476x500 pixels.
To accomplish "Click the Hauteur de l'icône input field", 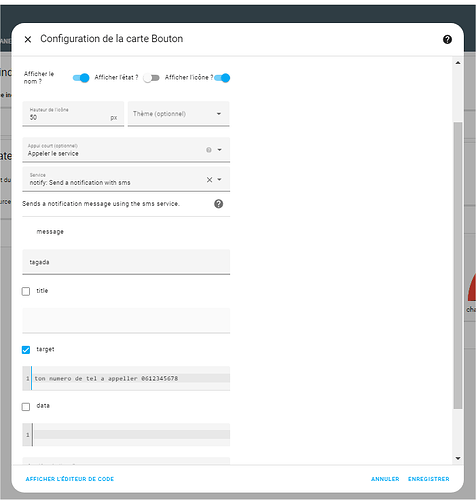I will (73, 114).
